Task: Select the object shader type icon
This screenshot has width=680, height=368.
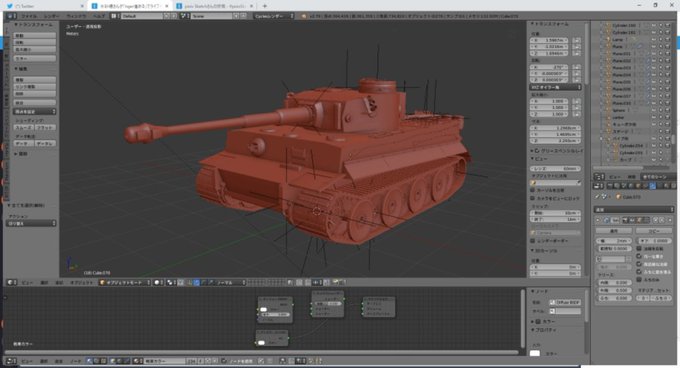Action: pos(113,361)
